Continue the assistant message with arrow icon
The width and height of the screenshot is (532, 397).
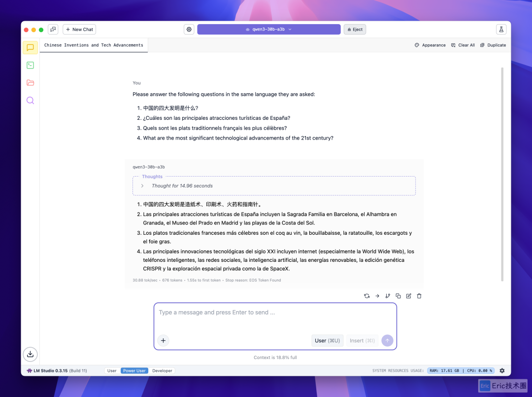[x=377, y=296]
